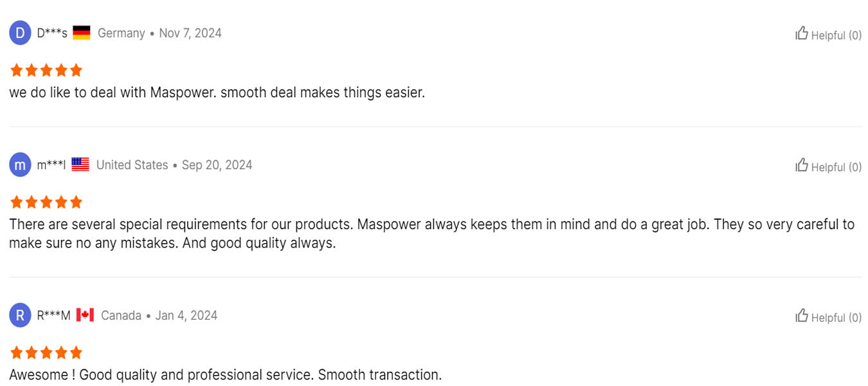Click reviewer name m***l
The image size is (868, 386).
tap(51, 165)
